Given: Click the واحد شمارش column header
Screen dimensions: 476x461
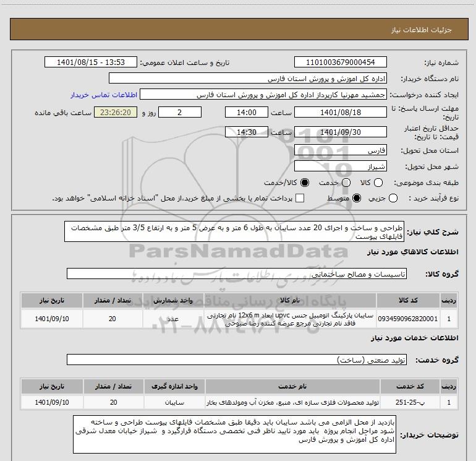Looking at the screenshot, I should coord(172,300).
